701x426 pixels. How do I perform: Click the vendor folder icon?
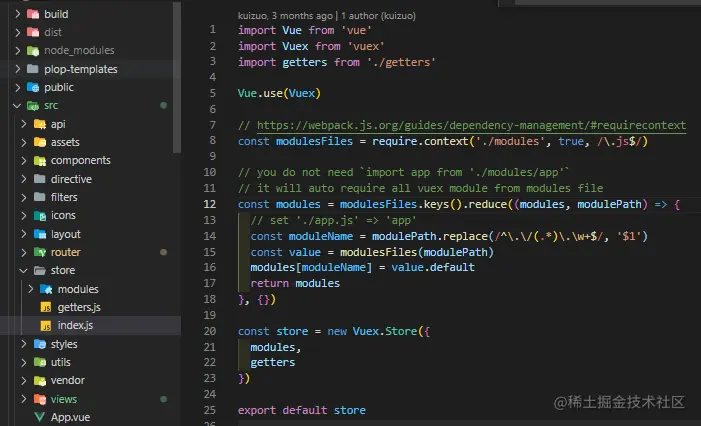pos(40,380)
